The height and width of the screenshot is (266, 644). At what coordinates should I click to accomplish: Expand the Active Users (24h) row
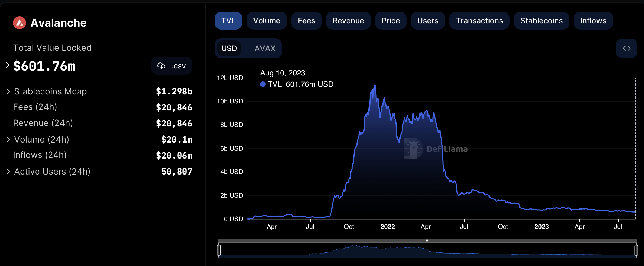9,172
